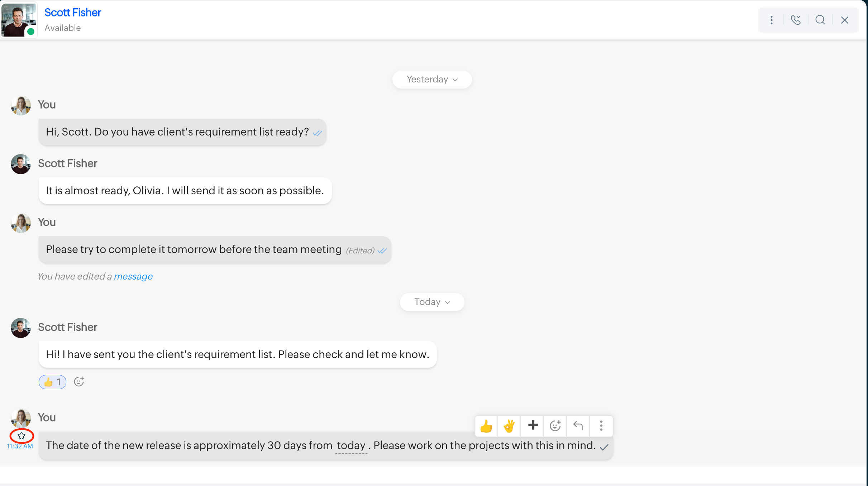The image size is (868, 486).
Task: Close the Scott Fisher chat
Action: [845, 20]
